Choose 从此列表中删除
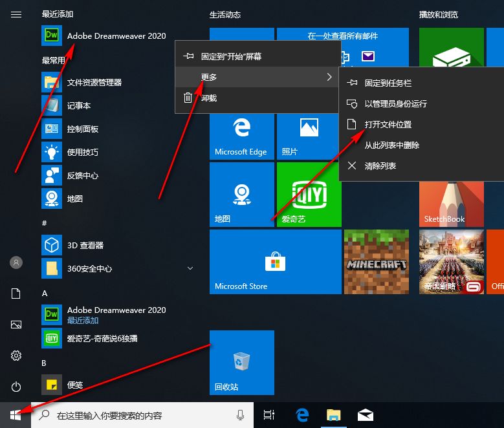 [421, 145]
